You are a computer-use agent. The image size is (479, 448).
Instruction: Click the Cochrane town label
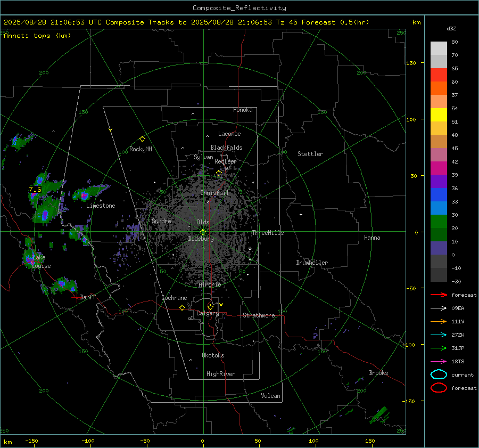pos(174,298)
